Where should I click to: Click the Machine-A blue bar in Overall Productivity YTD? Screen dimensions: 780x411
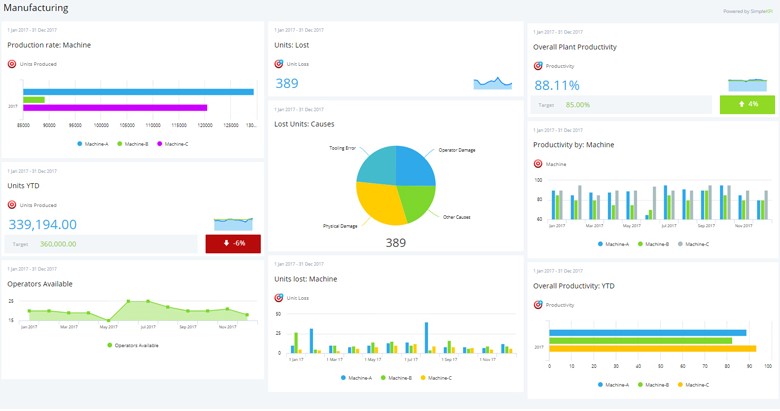[x=648, y=333]
